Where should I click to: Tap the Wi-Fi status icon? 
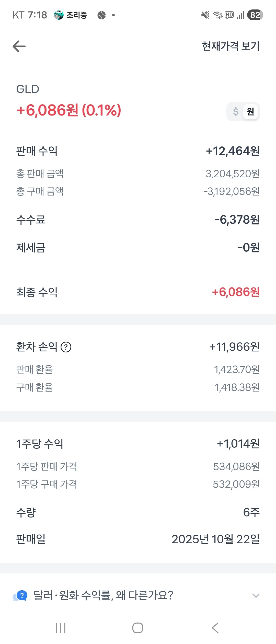(218, 15)
